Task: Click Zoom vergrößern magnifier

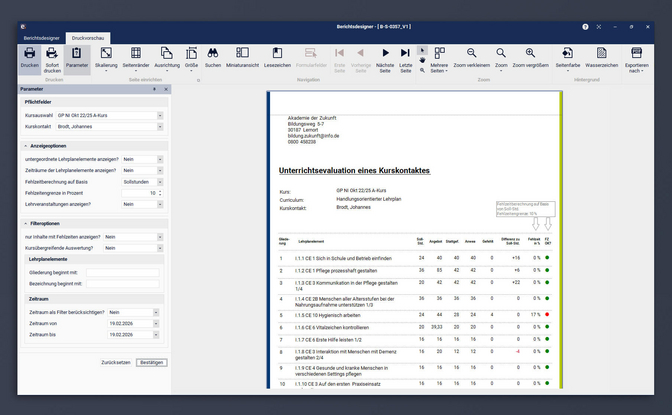Action: coord(532,58)
